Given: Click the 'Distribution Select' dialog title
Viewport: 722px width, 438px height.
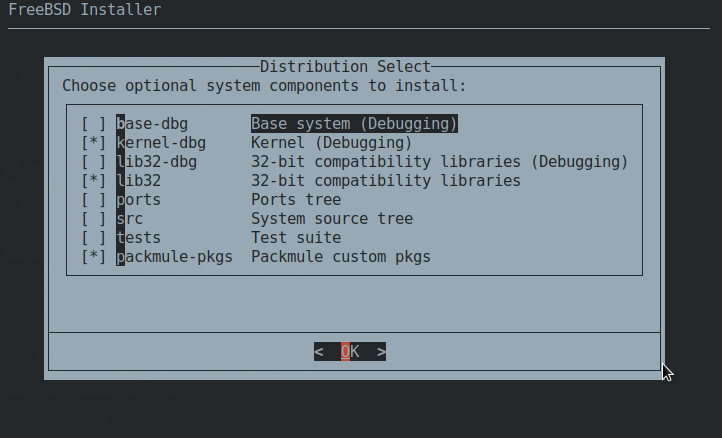Looking at the screenshot, I should (345, 67).
